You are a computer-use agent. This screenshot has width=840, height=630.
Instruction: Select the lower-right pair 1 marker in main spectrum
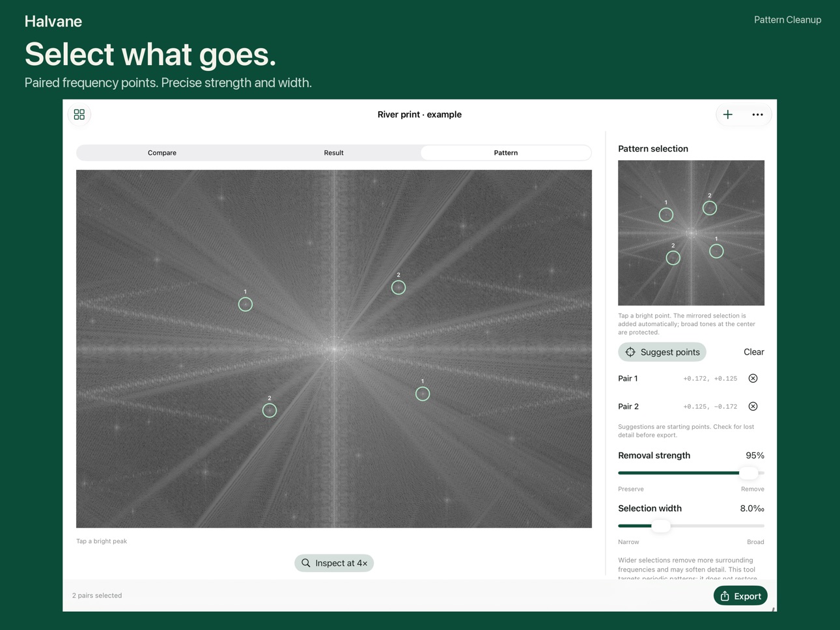pos(423,394)
